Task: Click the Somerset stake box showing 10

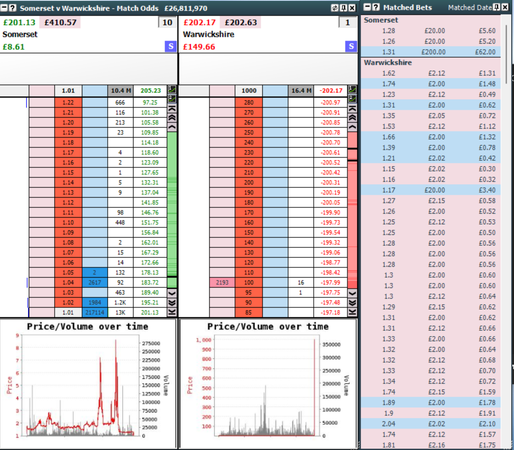Action: (x=167, y=22)
